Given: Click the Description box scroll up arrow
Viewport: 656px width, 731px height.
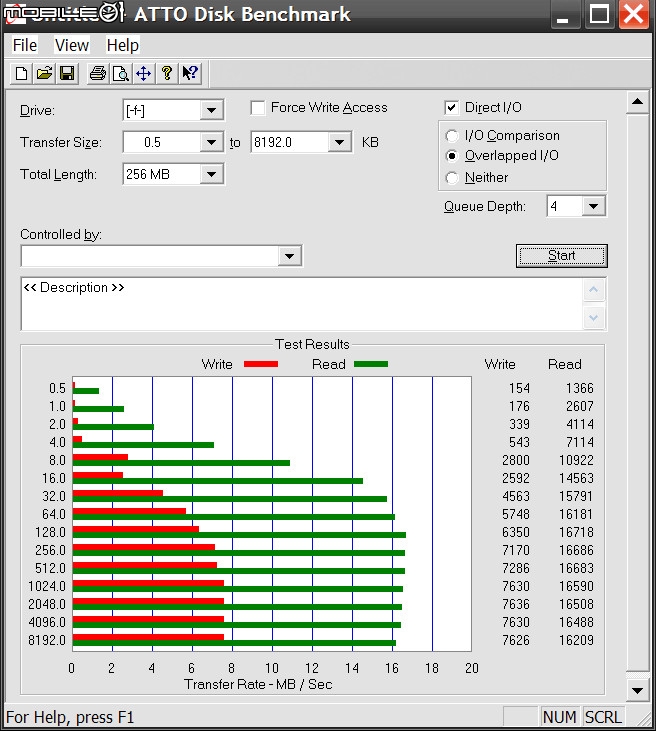Looking at the screenshot, I should coord(594,290).
